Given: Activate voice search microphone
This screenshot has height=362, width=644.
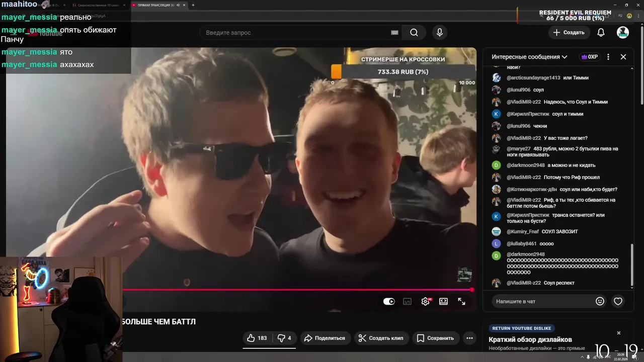Looking at the screenshot, I should (440, 33).
